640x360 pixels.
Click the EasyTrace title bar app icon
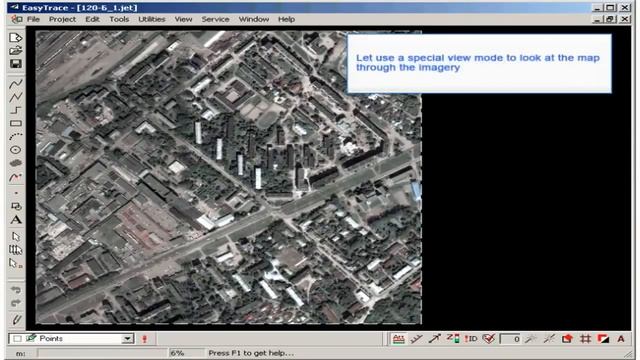(x=15, y=7)
